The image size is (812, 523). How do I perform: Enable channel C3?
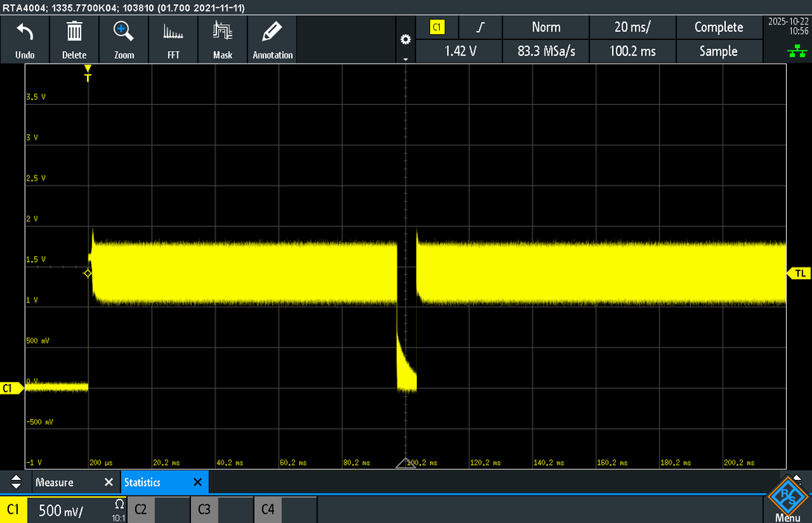pos(205,509)
